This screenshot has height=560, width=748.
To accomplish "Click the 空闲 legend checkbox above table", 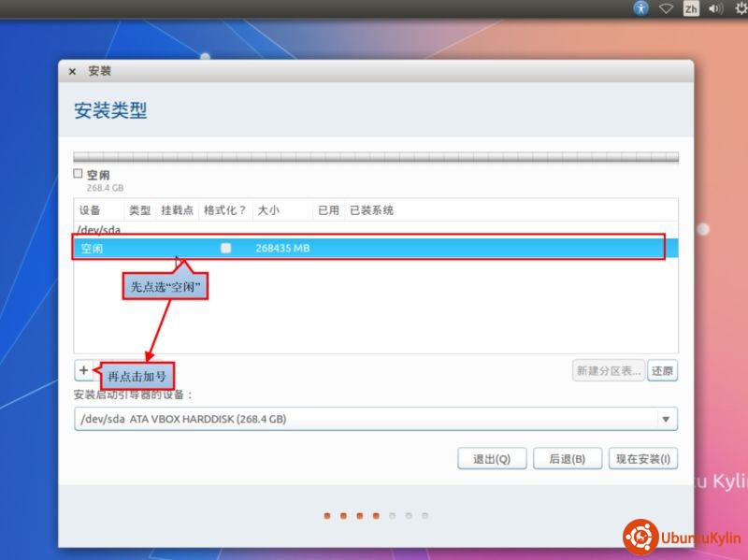I will tap(79, 174).
